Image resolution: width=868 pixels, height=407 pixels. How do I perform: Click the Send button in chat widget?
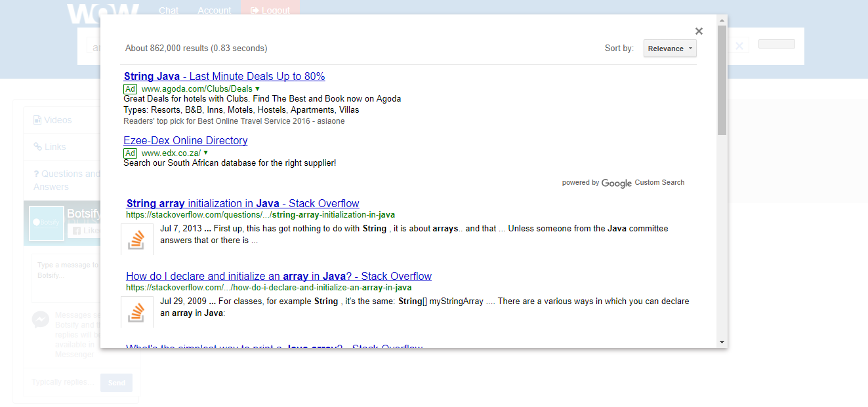tap(116, 383)
